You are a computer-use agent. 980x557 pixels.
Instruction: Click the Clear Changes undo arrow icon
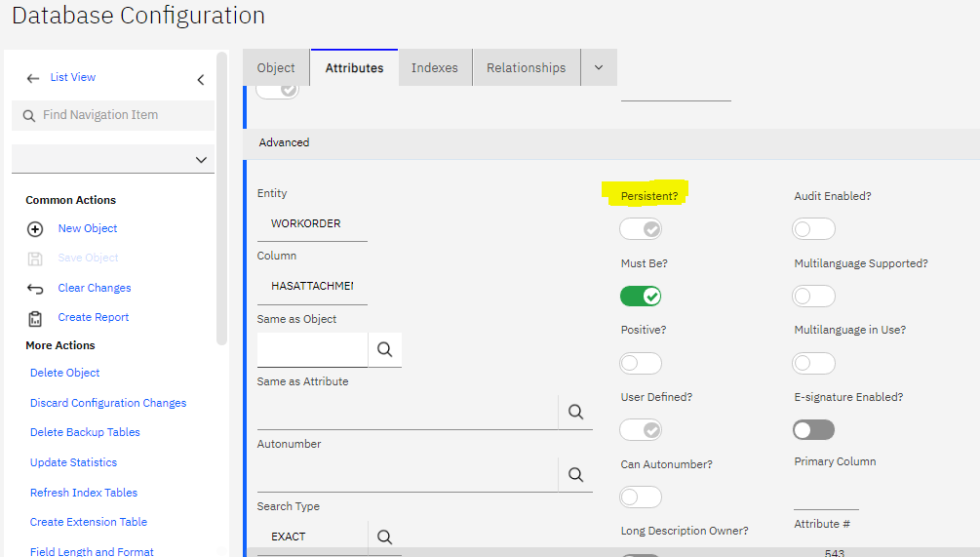pos(35,288)
